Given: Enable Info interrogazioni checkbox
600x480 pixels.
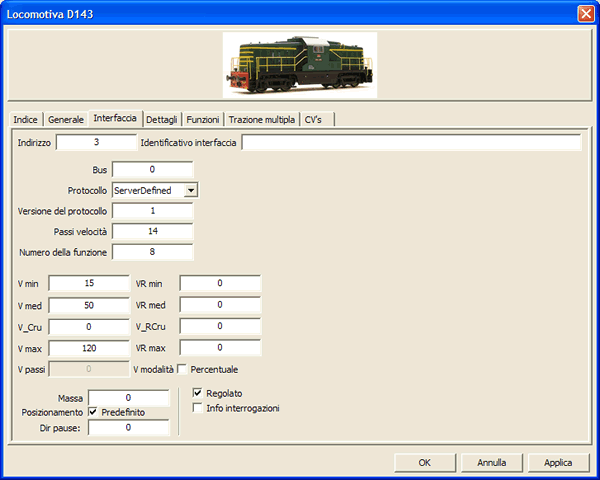Looking at the screenshot, I should click(x=197, y=408).
